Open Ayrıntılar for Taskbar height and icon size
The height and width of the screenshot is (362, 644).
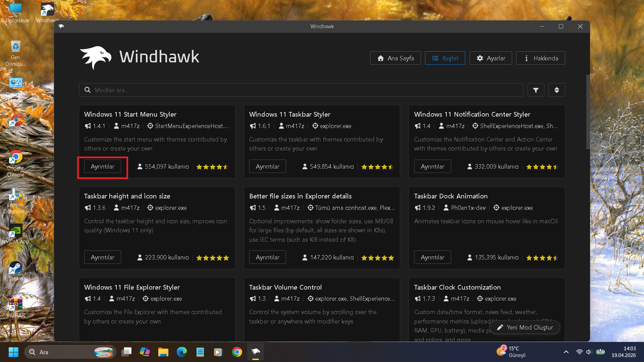(103, 257)
